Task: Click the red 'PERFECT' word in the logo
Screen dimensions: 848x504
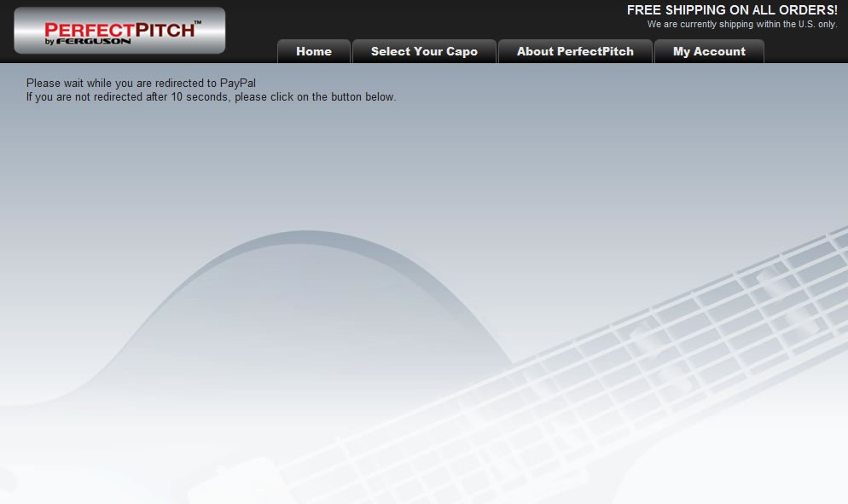Action: point(90,31)
